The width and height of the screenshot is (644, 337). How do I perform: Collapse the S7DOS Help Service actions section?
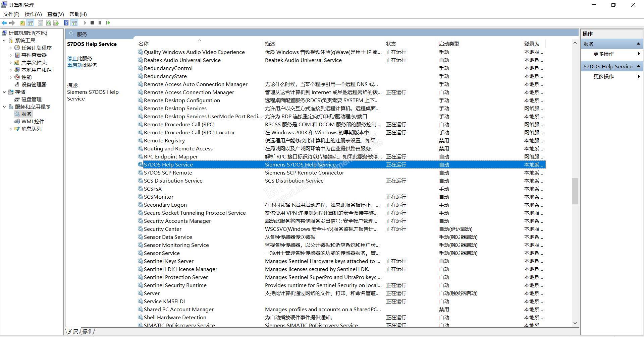click(638, 66)
